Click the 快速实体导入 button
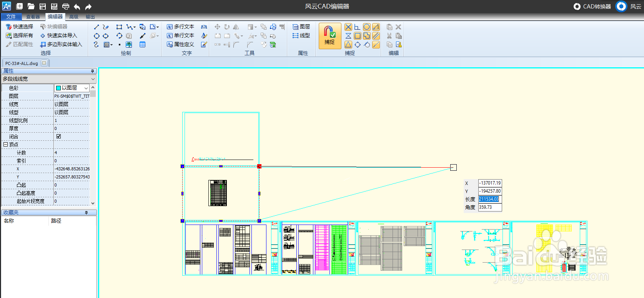Screen dimensions: 644x298 [x=59, y=35]
